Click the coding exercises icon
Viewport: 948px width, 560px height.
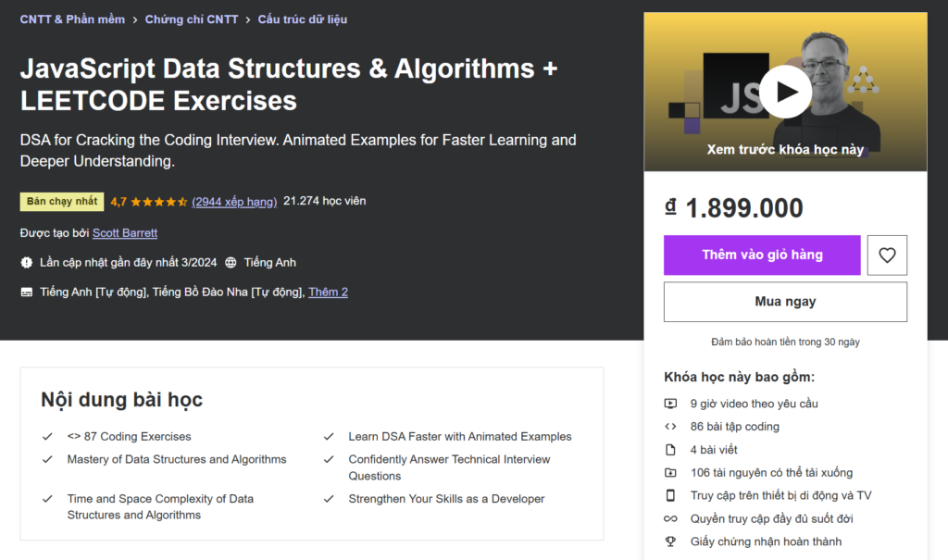pyautogui.click(x=671, y=427)
